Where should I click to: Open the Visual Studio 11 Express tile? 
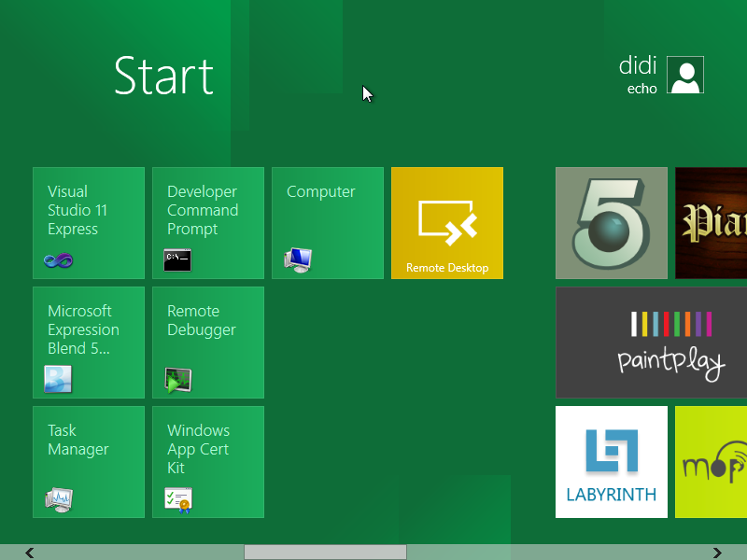[89, 223]
